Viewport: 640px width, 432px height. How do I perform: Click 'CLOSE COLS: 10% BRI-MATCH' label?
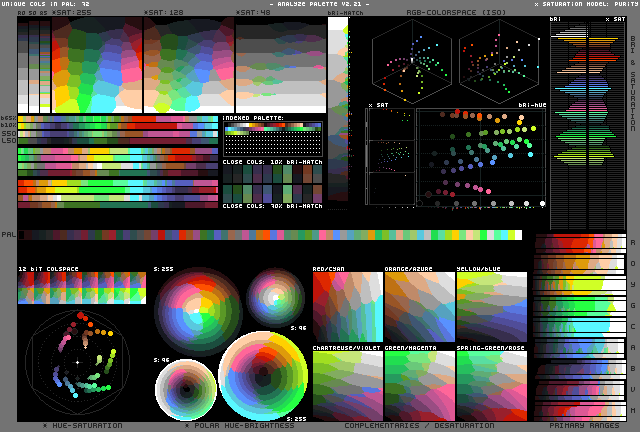(273, 162)
